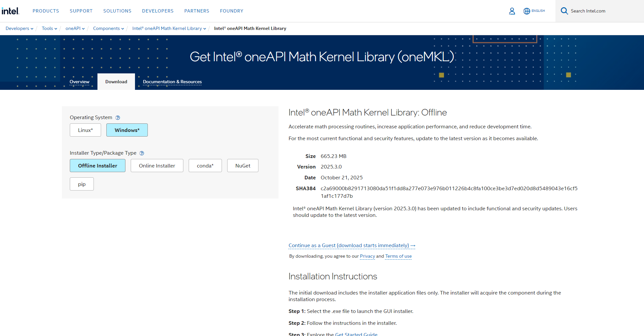Click the search magnifier icon
The width and height of the screenshot is (644, 336).
pos(564,11)
